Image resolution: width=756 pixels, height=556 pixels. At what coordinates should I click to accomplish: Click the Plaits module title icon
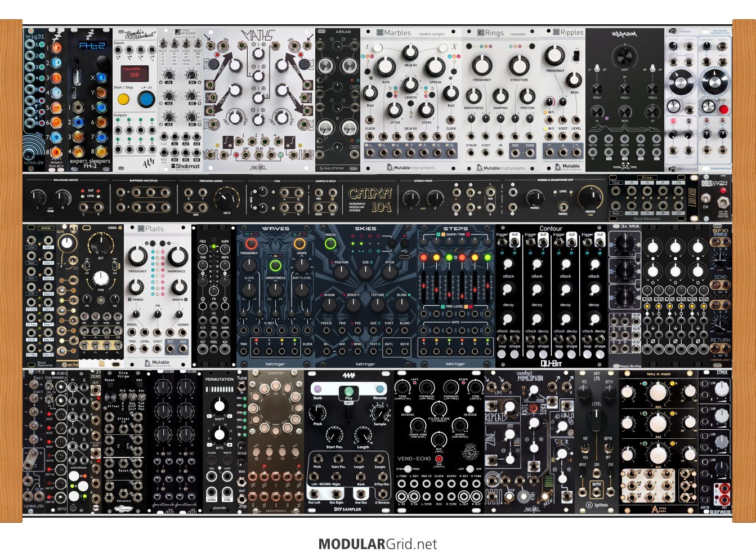click(x=141, y=229)
